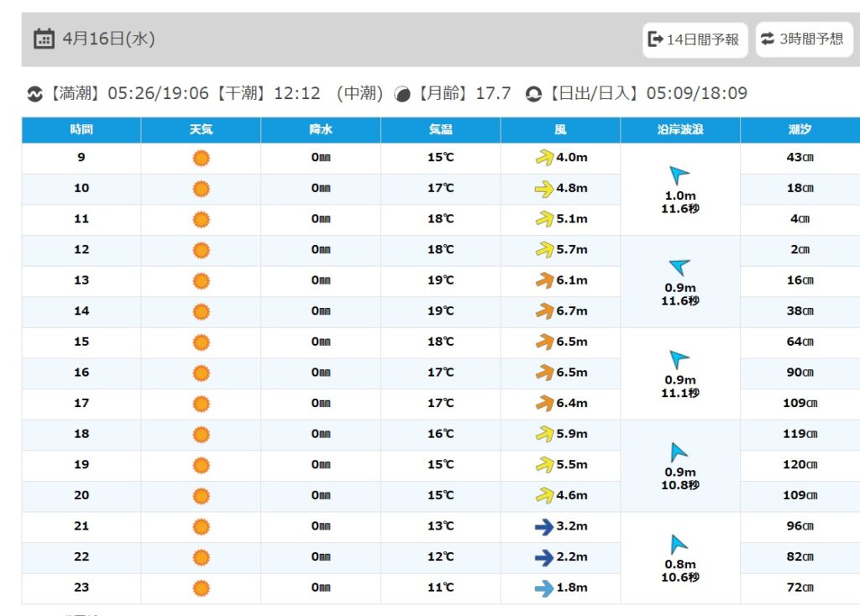860x616 pixels.
Task: Click the sunny weather icon for hour 12
Action: (x=202, y=250)
